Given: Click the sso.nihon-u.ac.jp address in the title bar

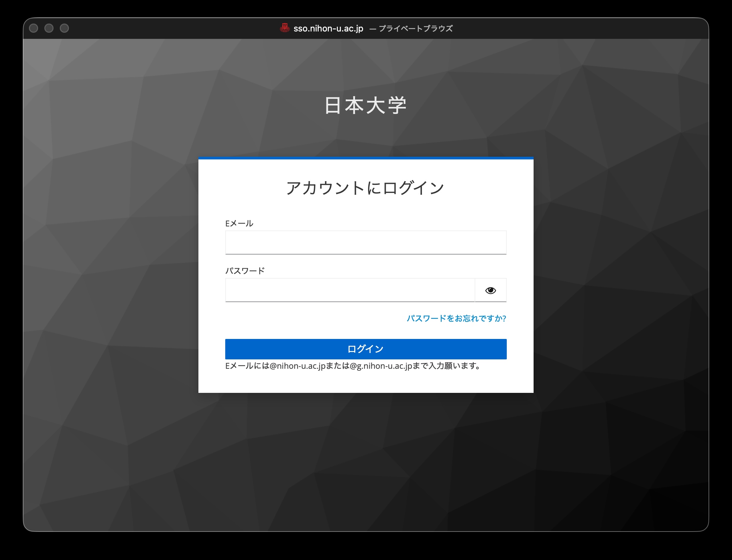Looking at the screenshot, I should coord(328,28).
